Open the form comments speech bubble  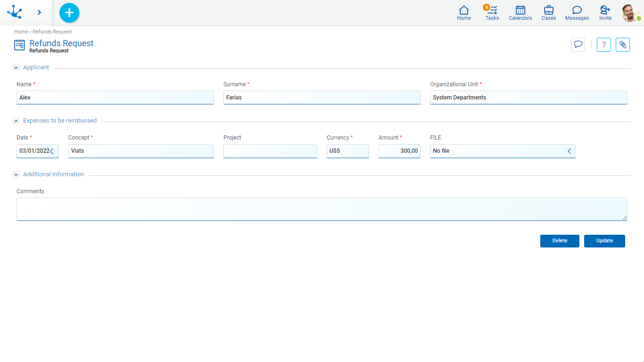tap(578, 45)
